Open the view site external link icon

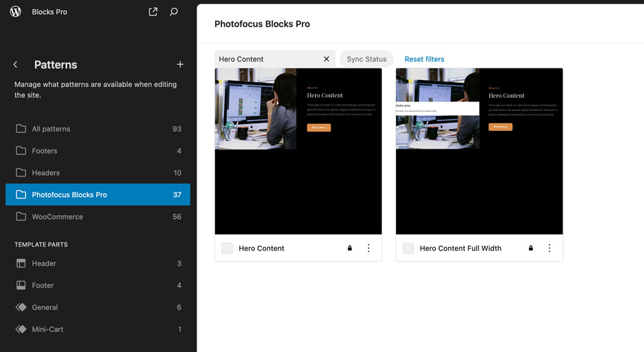[153, 12]
